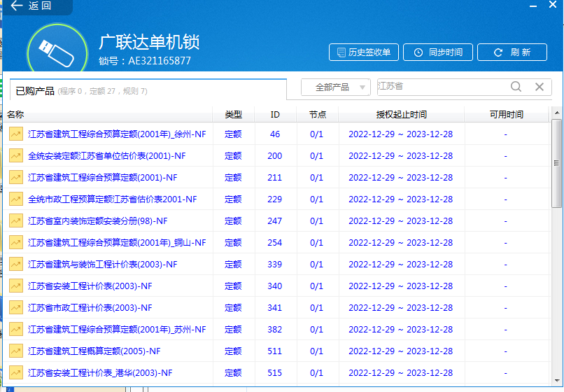Click icon of 全统安装定额江苏省单位估价表 row
The image size is (564, 392).
coord(16,155)
